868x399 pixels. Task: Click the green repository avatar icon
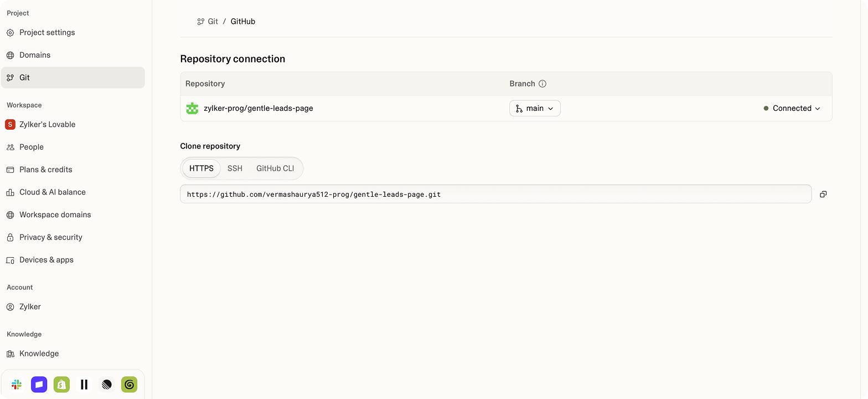point(192,108)
